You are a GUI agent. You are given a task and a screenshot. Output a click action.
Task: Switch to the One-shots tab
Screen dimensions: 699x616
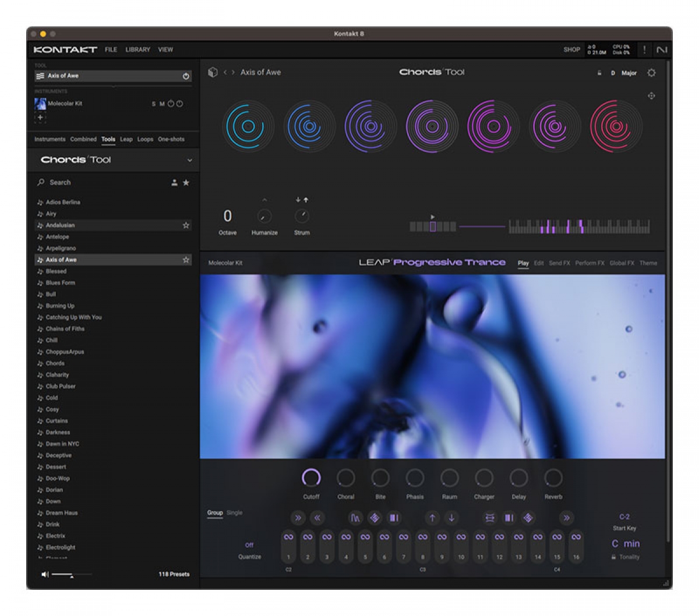(171, 139)
